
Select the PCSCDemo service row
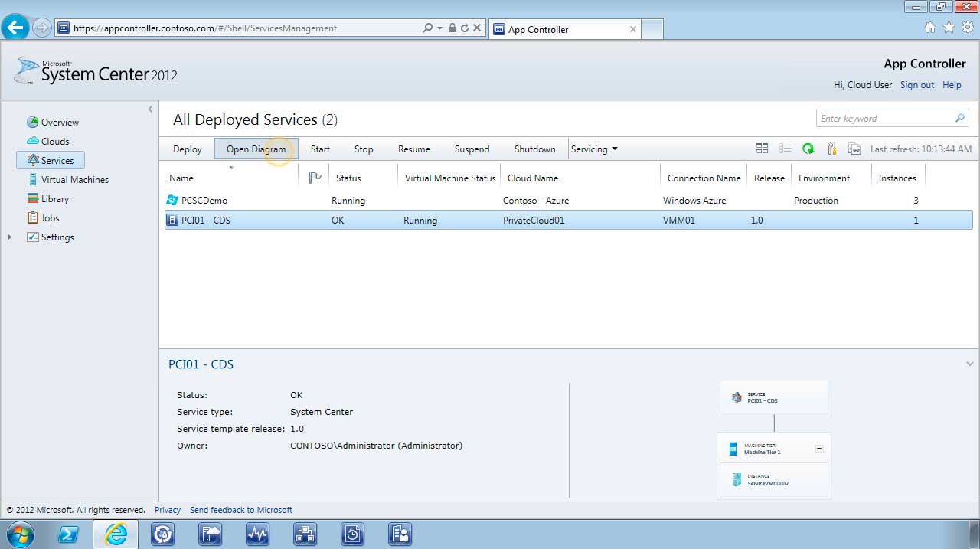[568, 200]
